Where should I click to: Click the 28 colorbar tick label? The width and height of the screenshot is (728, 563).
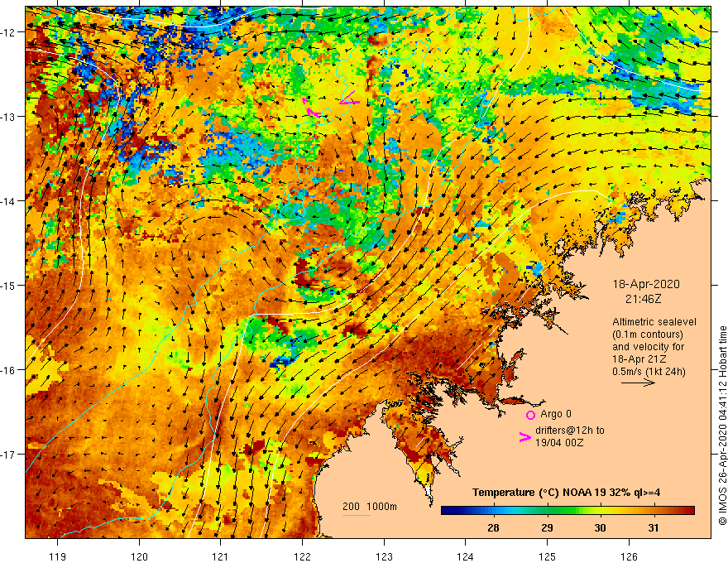[494, 528]
